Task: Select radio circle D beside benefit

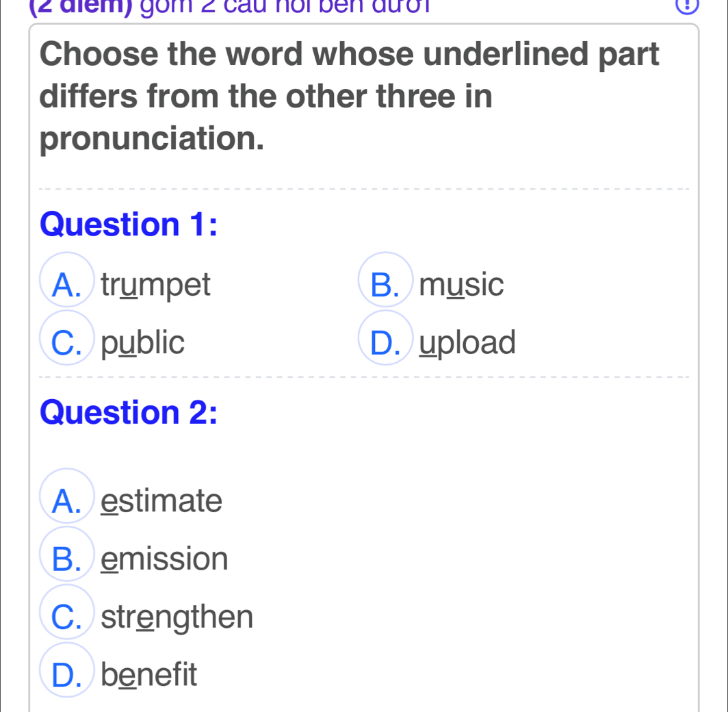Action: [x=66, y=675]
